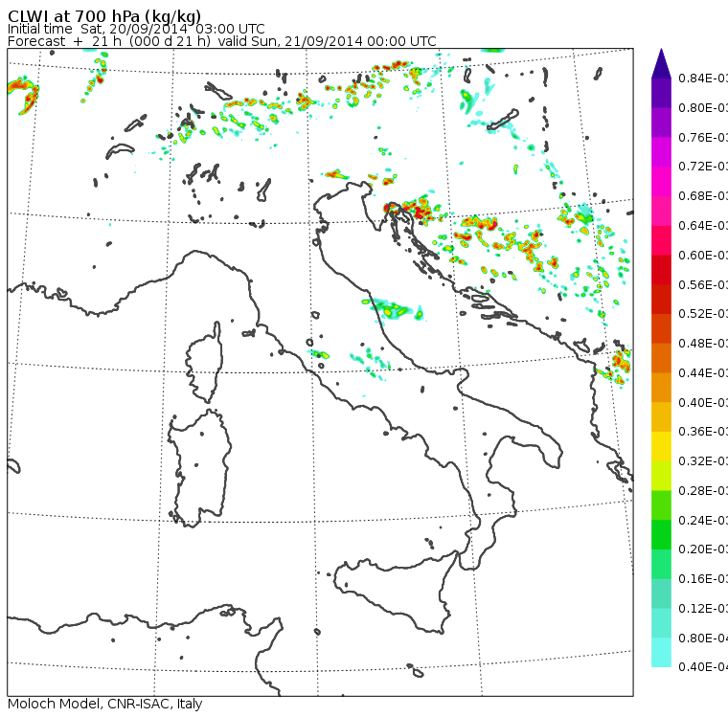This screenshot has width=728, height=717.
Task: Choose the orange-red band between 0.48E-03 and 0.52E-03
Action: (x=661, y=328)
